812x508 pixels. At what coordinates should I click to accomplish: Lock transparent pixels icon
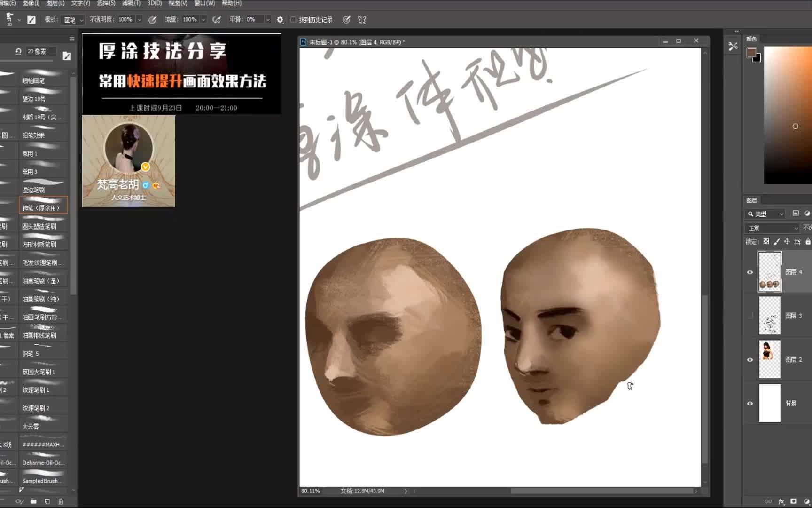coord(766,241)
